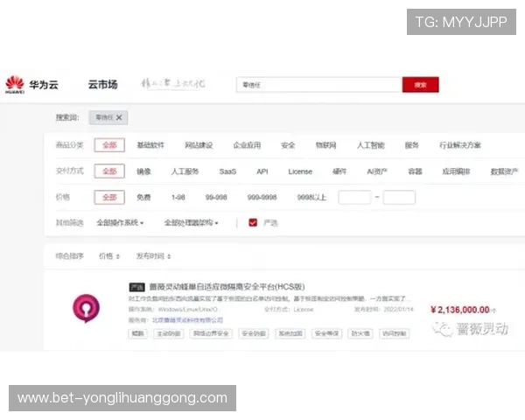Open the 蔷薇灵动 HCS版 product title
525x420 pixels.
point(227,287)
